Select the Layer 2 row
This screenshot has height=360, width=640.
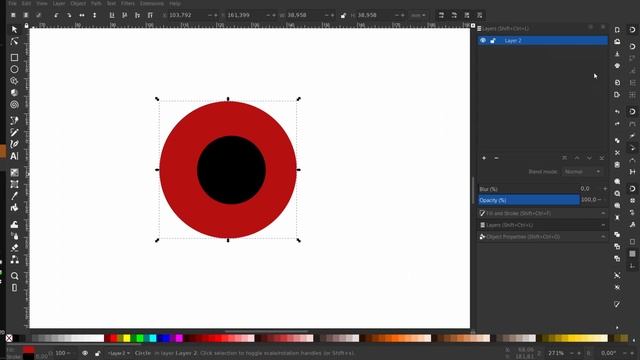point(542,40)
